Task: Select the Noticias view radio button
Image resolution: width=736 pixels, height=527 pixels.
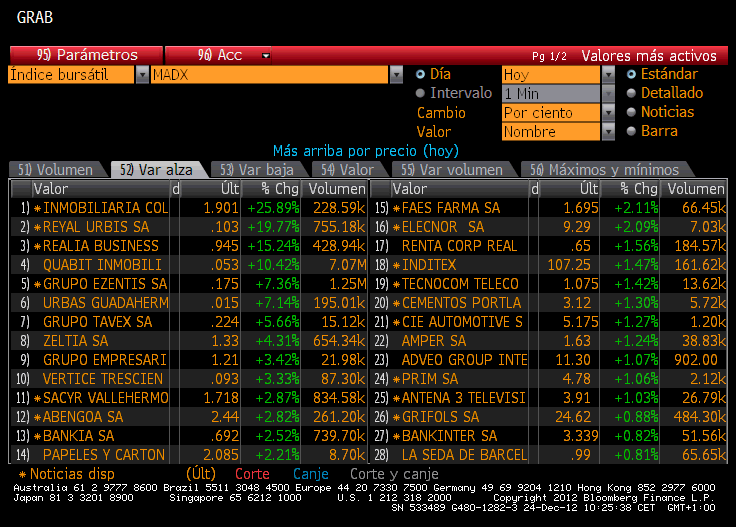Action: [x=631, y=112]
